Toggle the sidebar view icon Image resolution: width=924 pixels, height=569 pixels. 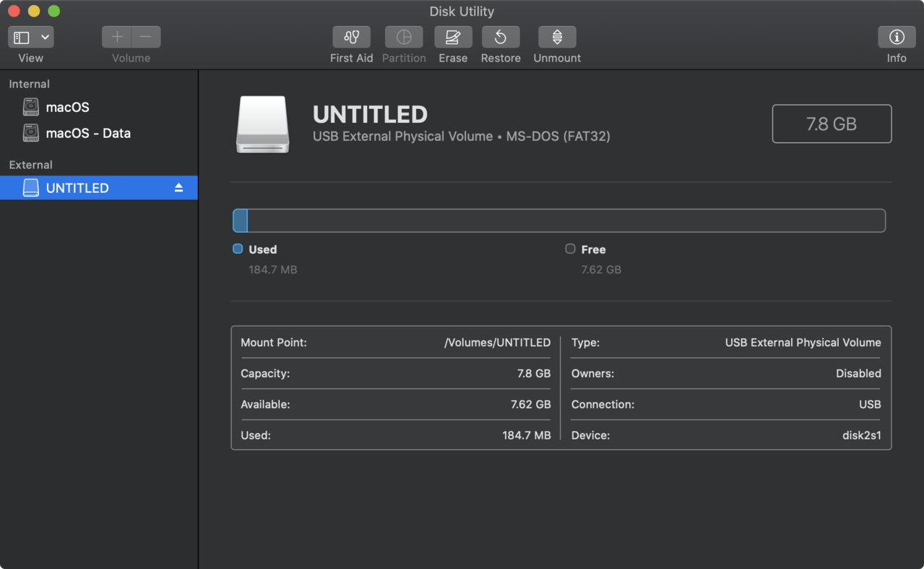(22, 37)
